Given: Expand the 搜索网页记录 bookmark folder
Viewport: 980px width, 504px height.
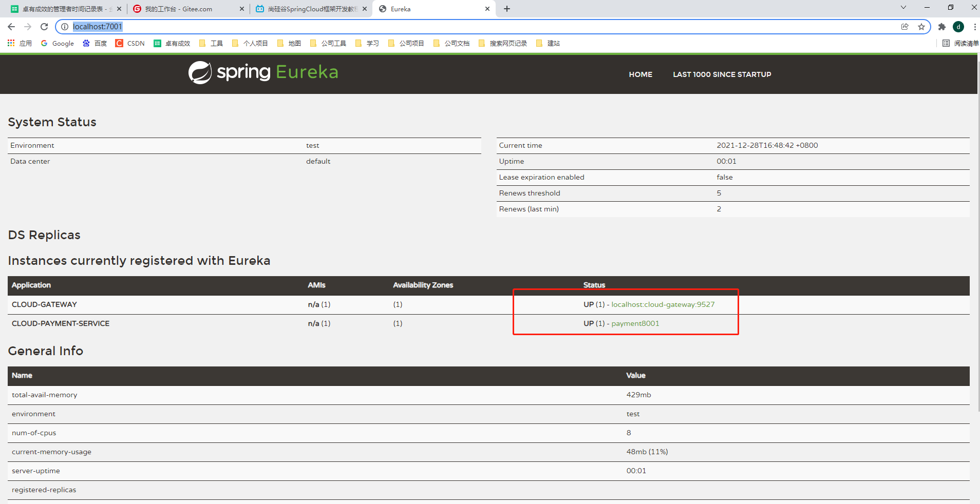Looking at the screenshot, I should [503, 43].
